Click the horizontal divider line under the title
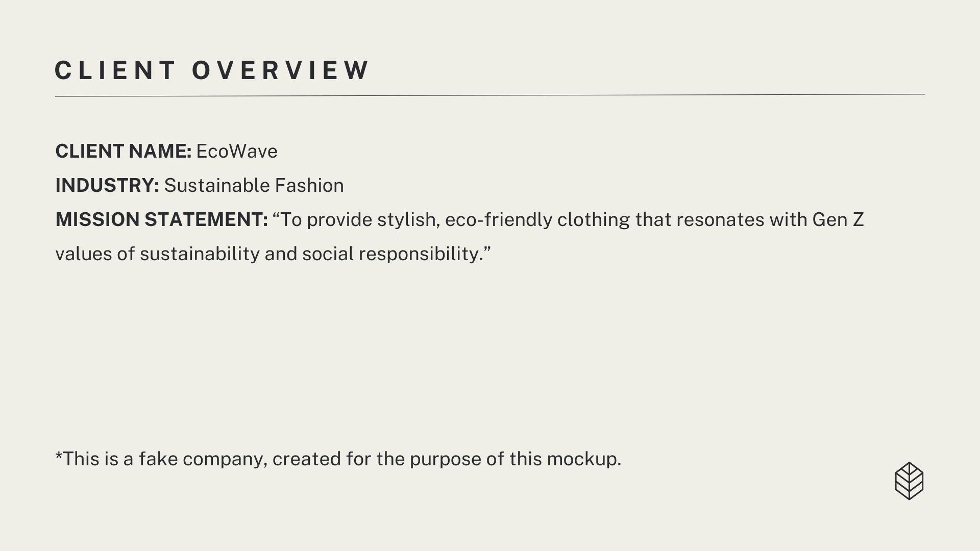Image resolution: width=980 pixels, height=551 pixels. click(x=490, y=95)
